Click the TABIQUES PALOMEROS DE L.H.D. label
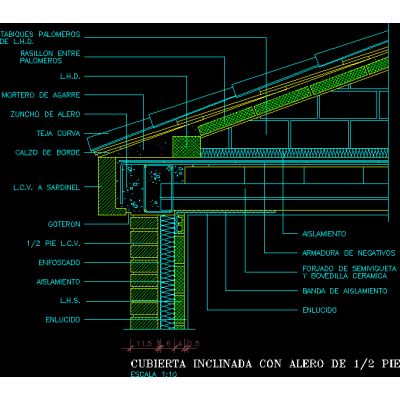This screenshot has height=400, width=400. coord(40,38)
